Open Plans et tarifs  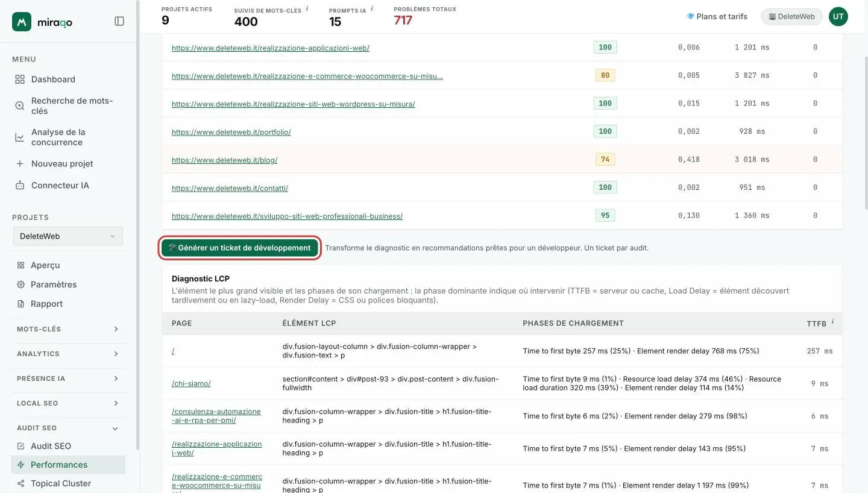pos(717,16)
